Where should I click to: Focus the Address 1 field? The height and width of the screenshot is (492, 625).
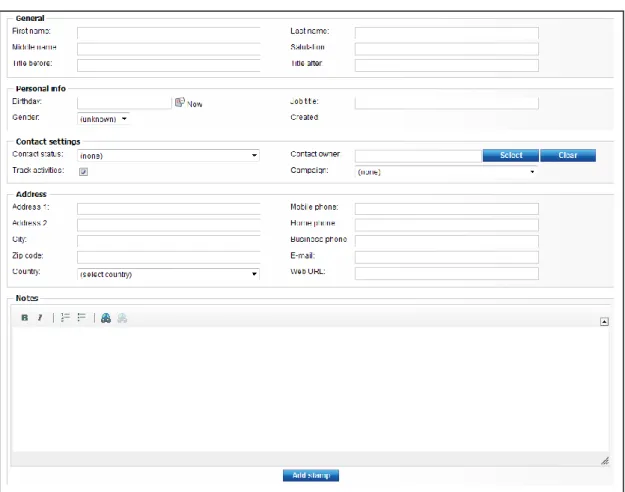click(x=169, y=209)
